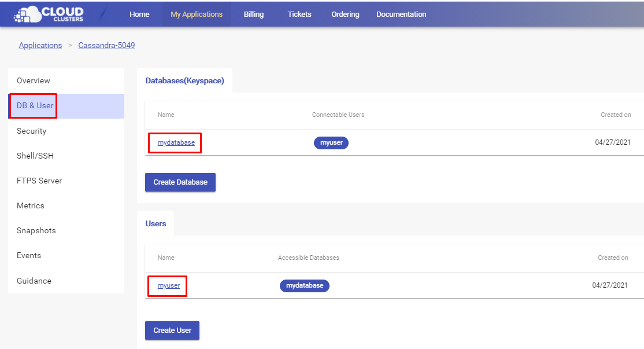Image resolution: width=644 pixels, height=349 pixels.
Task: Open Snapshots from the sidebar
Action: click(36, 231)
